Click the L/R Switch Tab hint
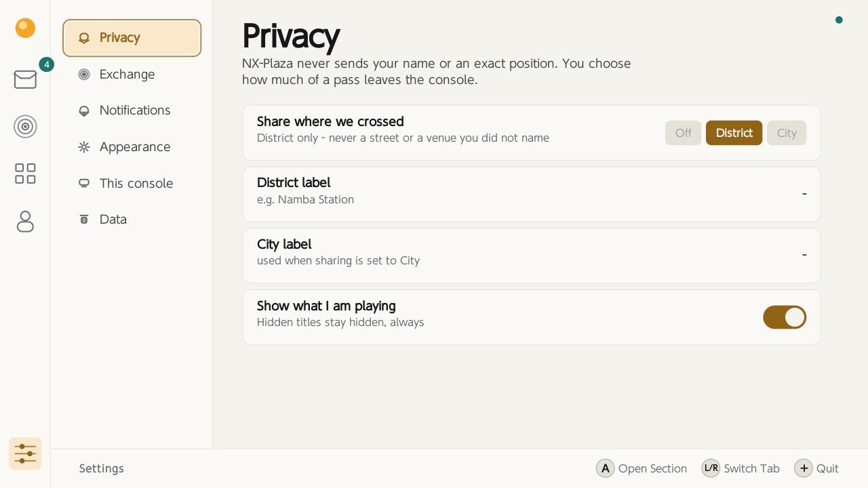Viewport: 868px width, 488px height. click(741, 468)
